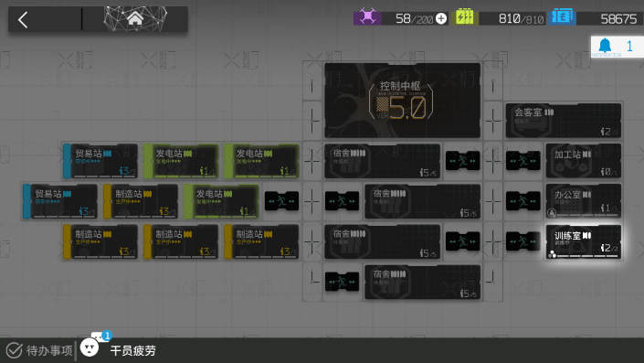Open the 办公室 office room
Screen dimensions: 644x363
coord(583,201)
